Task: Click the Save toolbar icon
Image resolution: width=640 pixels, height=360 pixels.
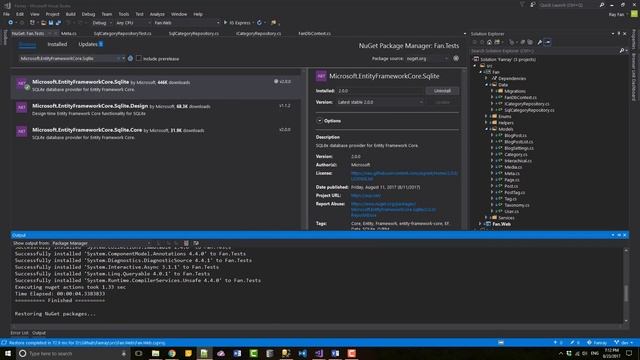Action: [51, 23]
